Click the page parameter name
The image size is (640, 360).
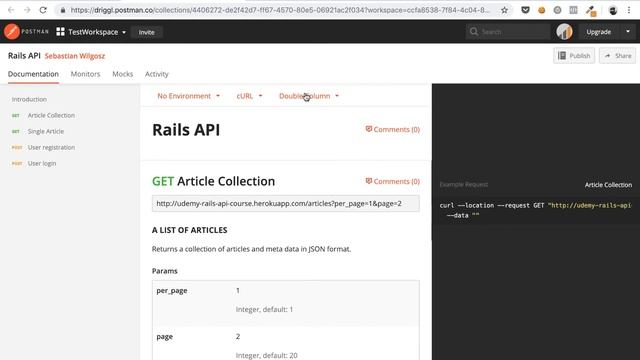tap(164, 337)
